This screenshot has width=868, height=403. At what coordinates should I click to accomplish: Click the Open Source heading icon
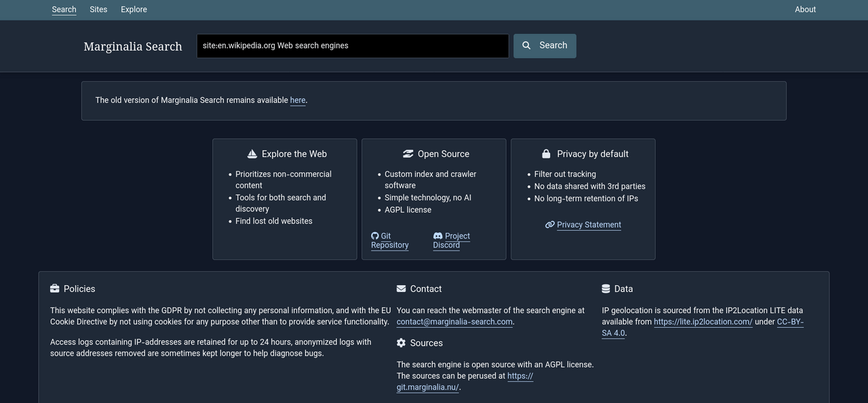408,154
